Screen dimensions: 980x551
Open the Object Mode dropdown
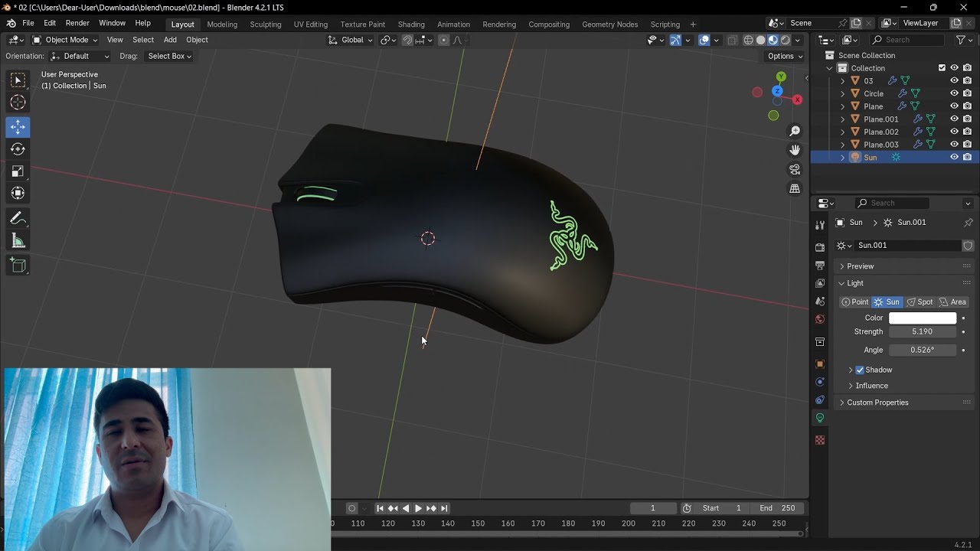64,40
